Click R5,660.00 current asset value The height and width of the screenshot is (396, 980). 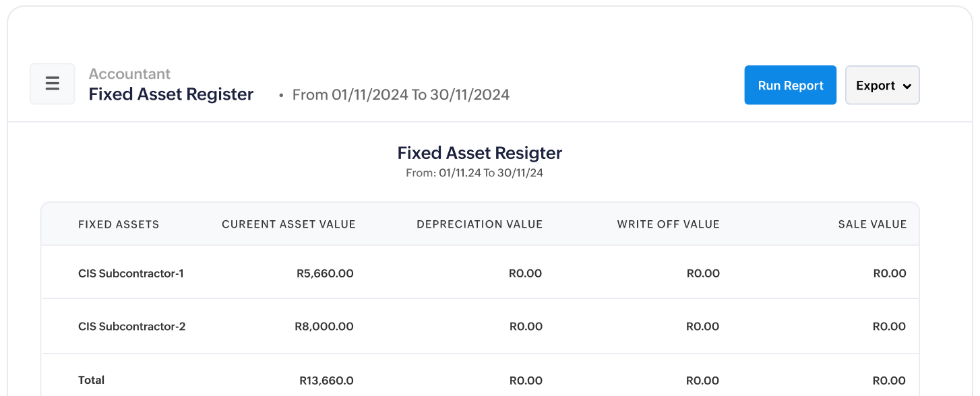pyautogui.click(x=325, y=273)
